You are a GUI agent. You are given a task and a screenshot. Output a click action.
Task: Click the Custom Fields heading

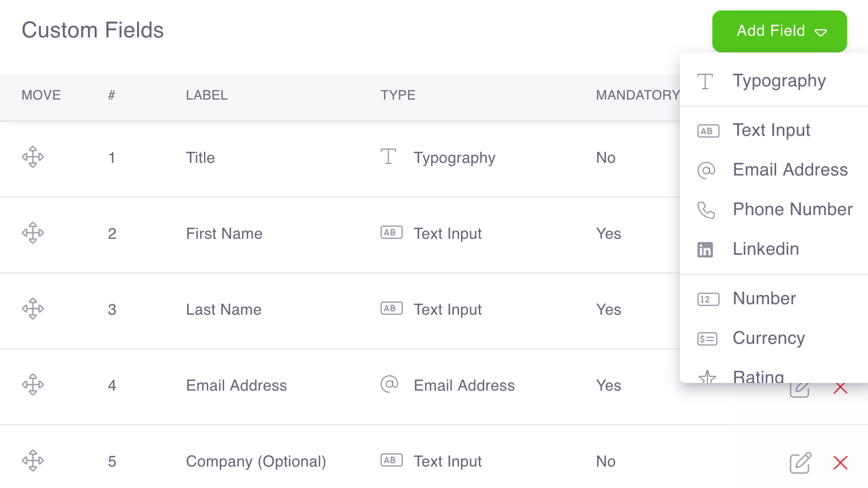(92, 30)
